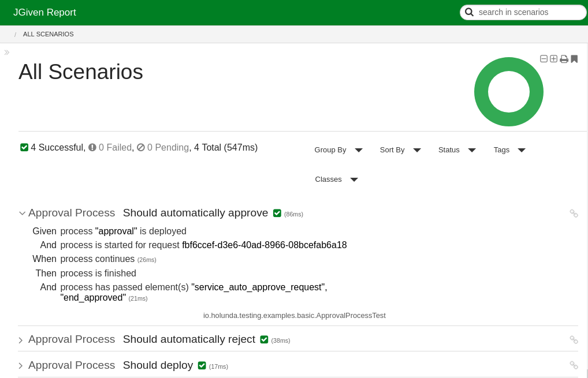Screen dimensions: 588x378
Task: Click the success checkmark beside "4 Successful"
Action: click(x=24, y=147)
